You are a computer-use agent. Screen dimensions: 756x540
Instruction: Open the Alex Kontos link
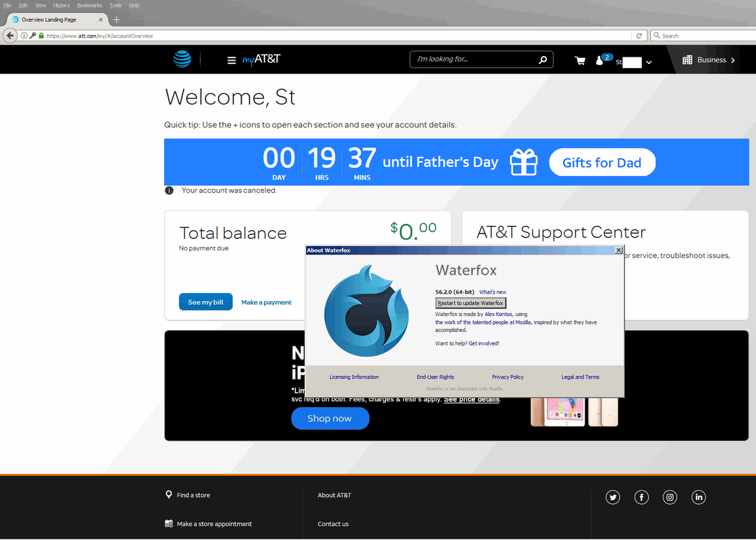(x=498, y=315)
